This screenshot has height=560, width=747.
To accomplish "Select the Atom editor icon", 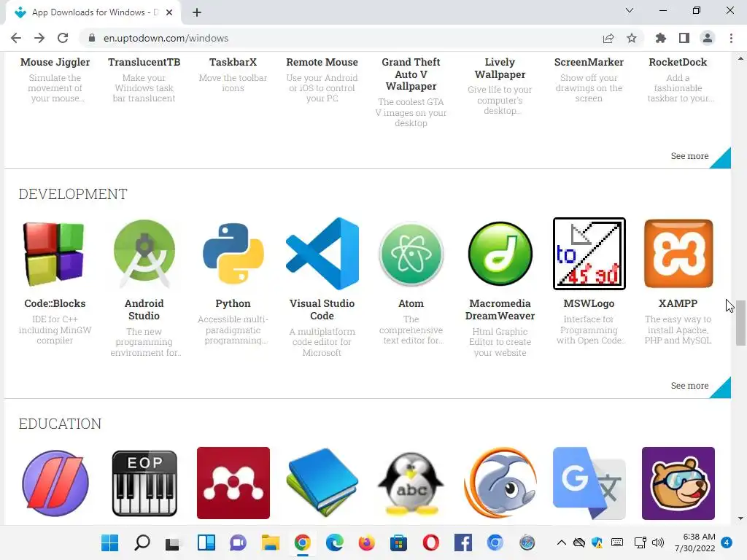I will pos(411,253).
